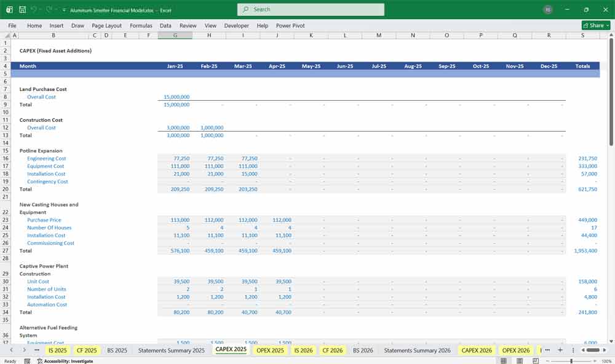Click the Share button
The width and height of the screenshot is (615, 364).
click(x=593, y=25)
